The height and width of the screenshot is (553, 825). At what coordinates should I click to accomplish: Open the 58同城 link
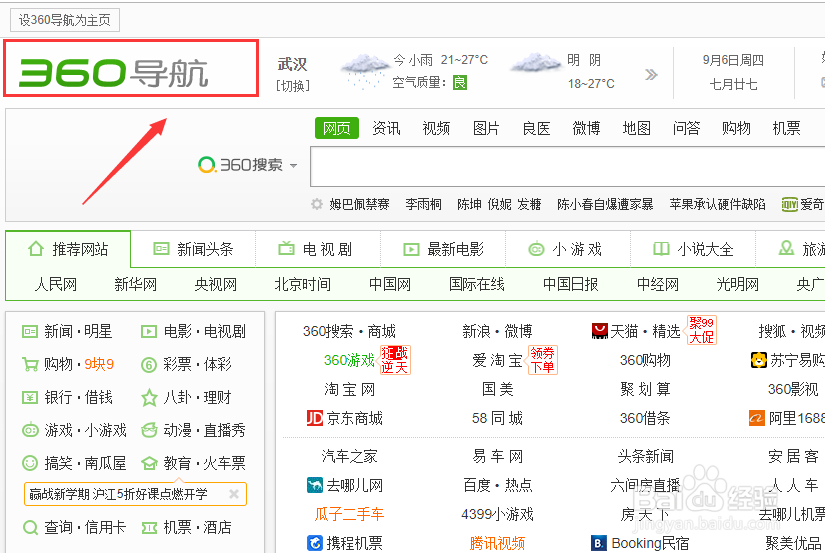pos(497,418)
